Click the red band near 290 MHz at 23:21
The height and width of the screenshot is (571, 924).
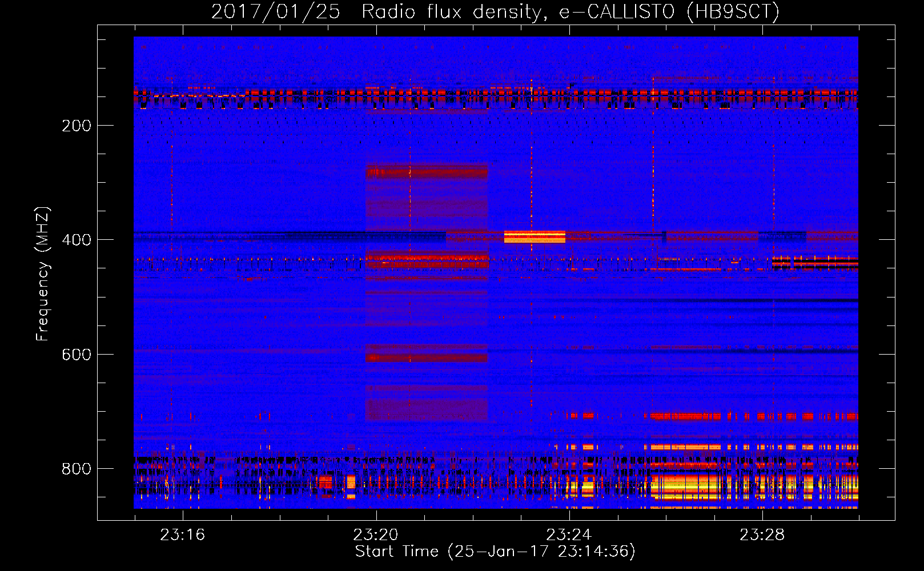[x=427, y=172]
